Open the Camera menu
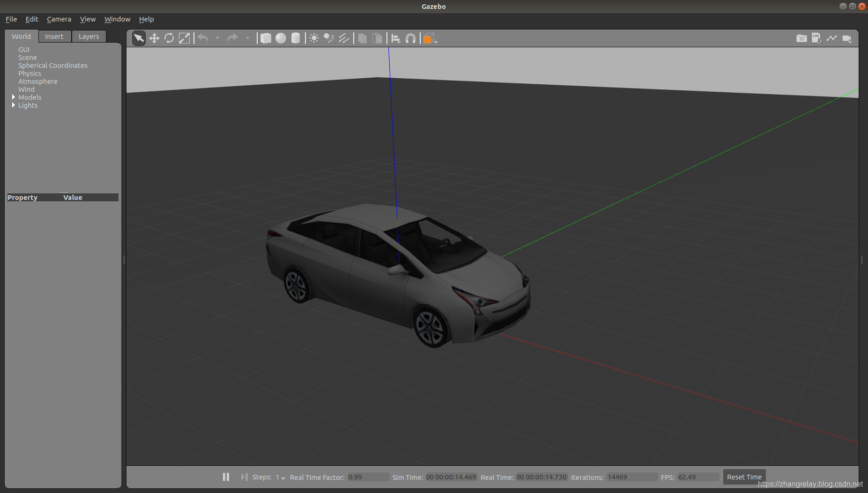The image size is (868, 493). 59,19
